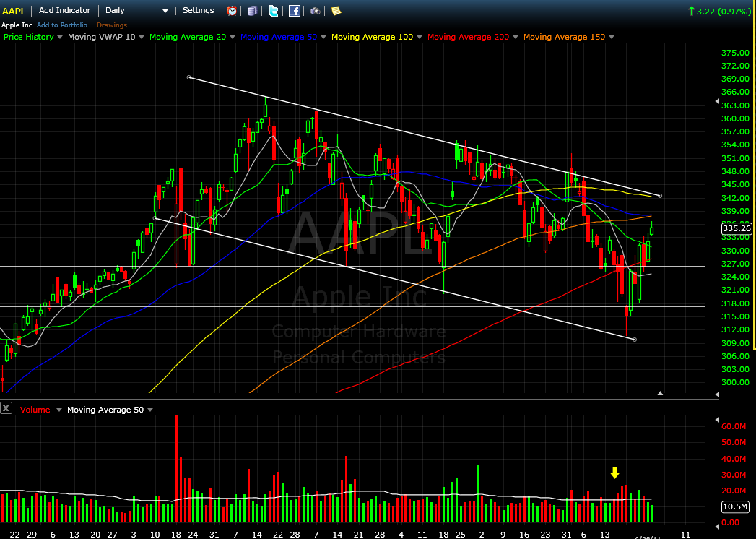Click the 300.00 price axis label
The image size is (756, 539).
(x=735, y=382)
